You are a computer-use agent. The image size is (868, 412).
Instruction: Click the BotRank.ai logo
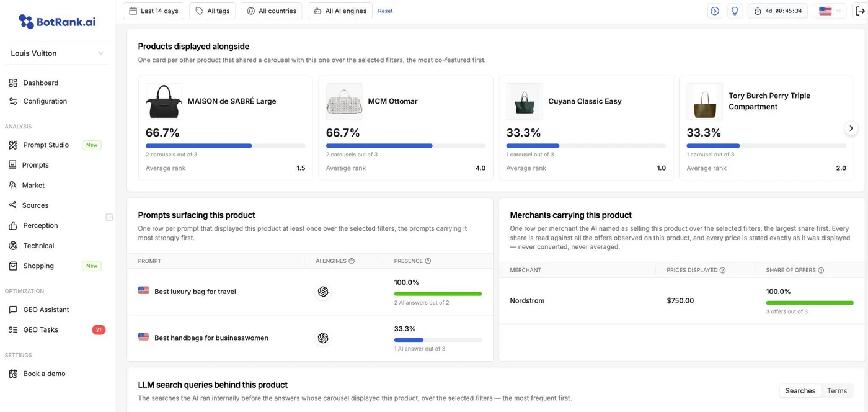(57, 22)
